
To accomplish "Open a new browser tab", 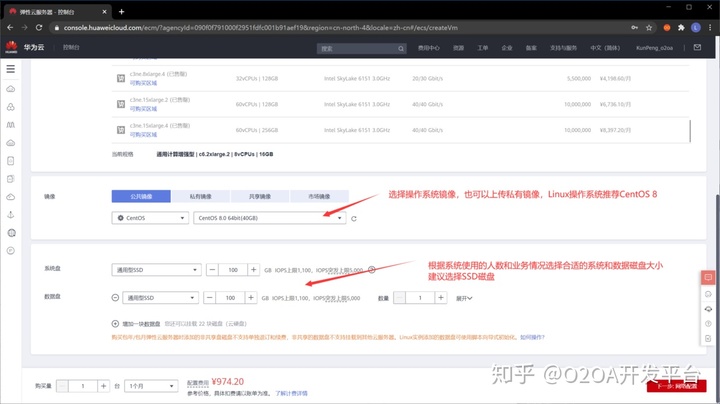I will click(121, 11).
